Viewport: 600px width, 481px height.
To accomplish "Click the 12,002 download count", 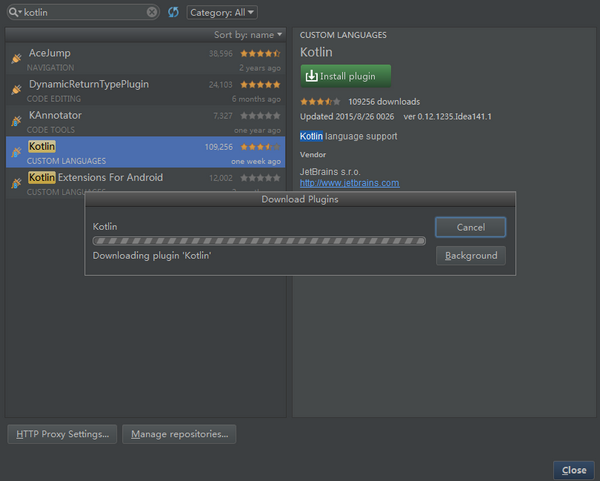I will 221,178.
